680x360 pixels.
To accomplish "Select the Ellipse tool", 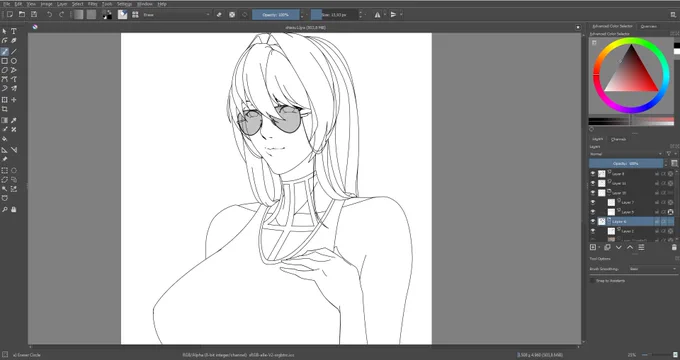I will (x=14, y=61).
